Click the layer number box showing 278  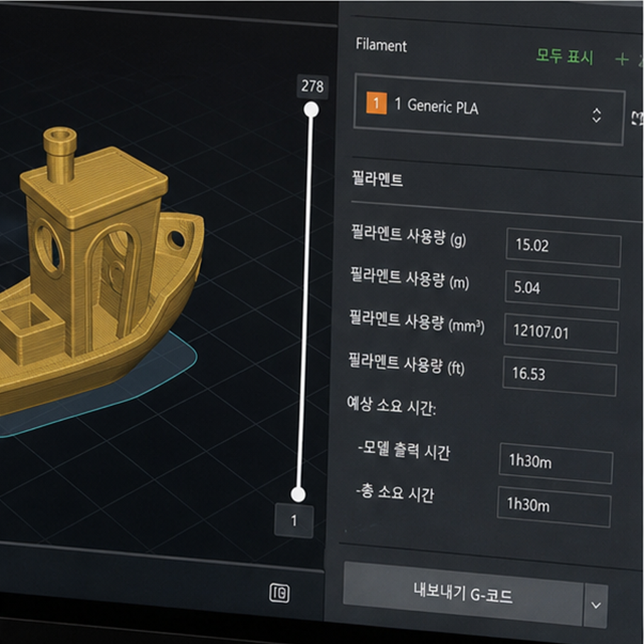(313, 86)
